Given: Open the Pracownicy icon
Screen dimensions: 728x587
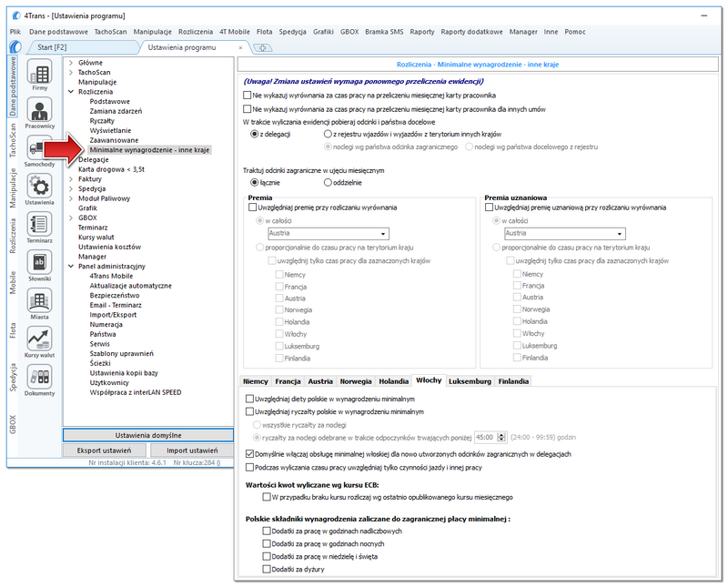Looking at the screenshot, I should point(39,110).
